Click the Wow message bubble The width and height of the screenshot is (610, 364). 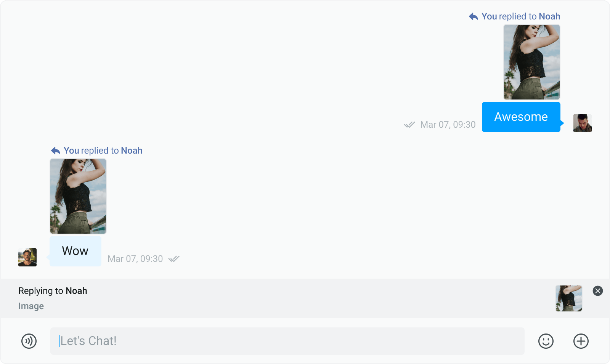[x=75, y=251]
